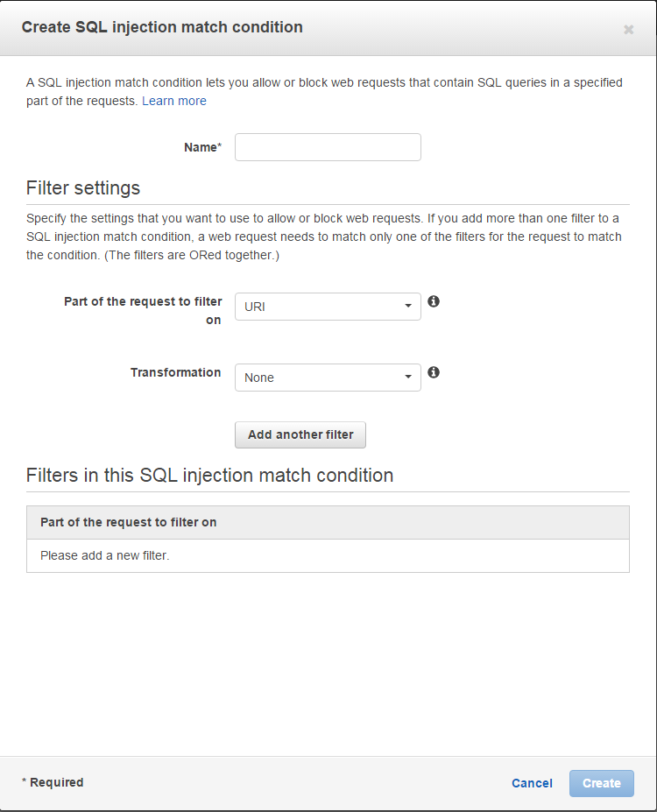The width and height of the screenshot is (657, 812).
Task: Select the table header Part of the request
Action: (x=129, y=523)
